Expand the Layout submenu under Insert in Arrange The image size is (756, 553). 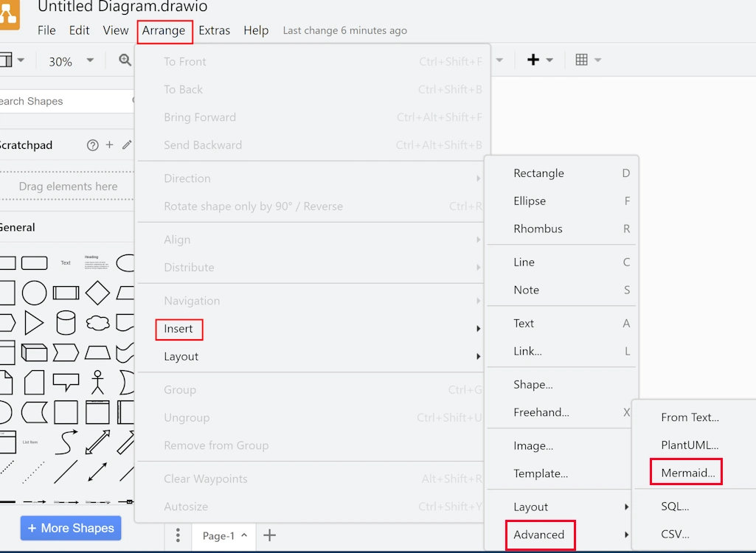(x=310, y=357)
